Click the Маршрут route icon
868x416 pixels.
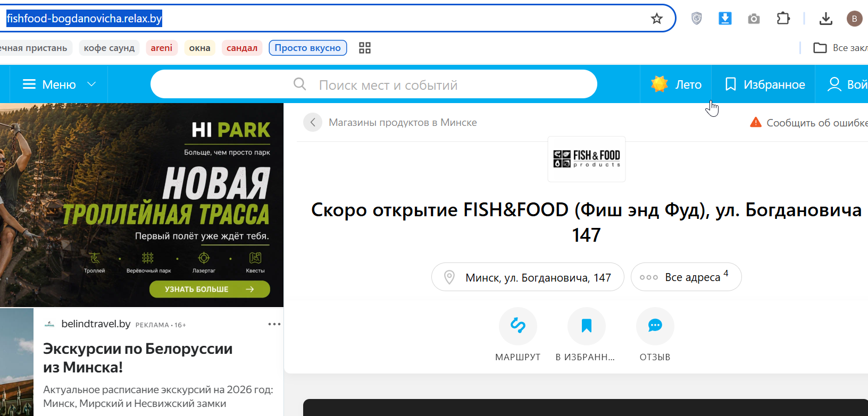pos(518,326)
